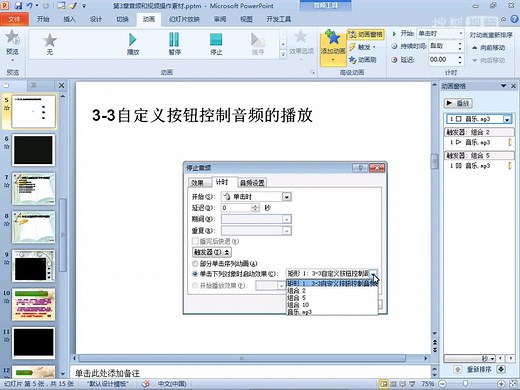Click the notes area to add notes
The image size is (520, 390).
tap(250, 373)
